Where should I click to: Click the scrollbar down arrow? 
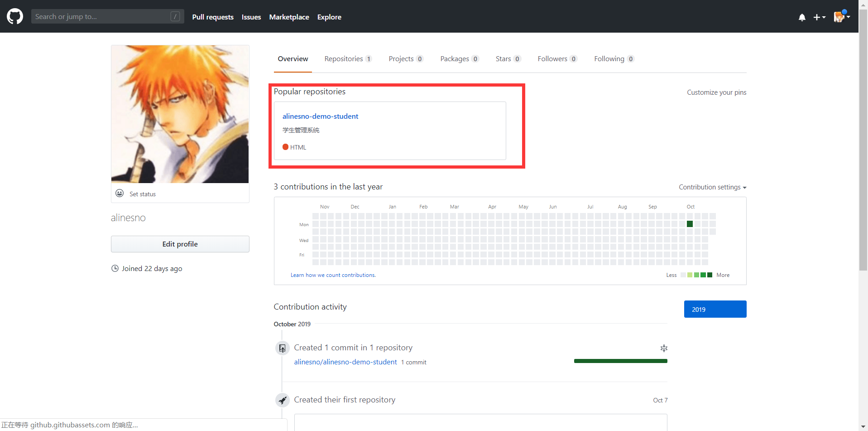863,426
